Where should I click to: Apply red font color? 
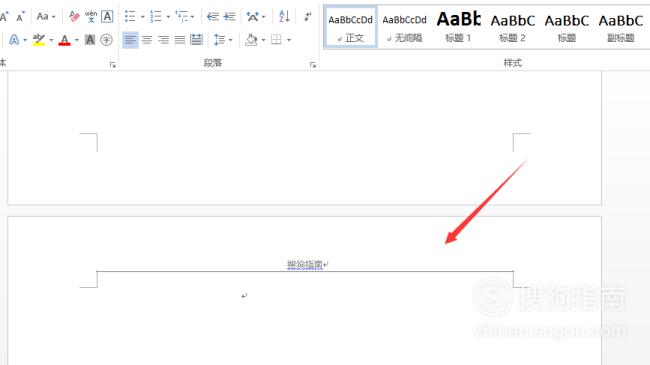click(64, 40)
